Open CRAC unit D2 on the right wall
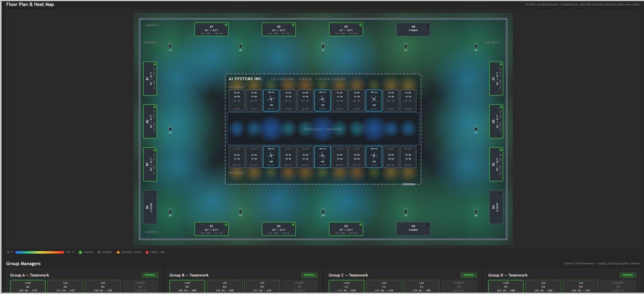 coord(496,121)
